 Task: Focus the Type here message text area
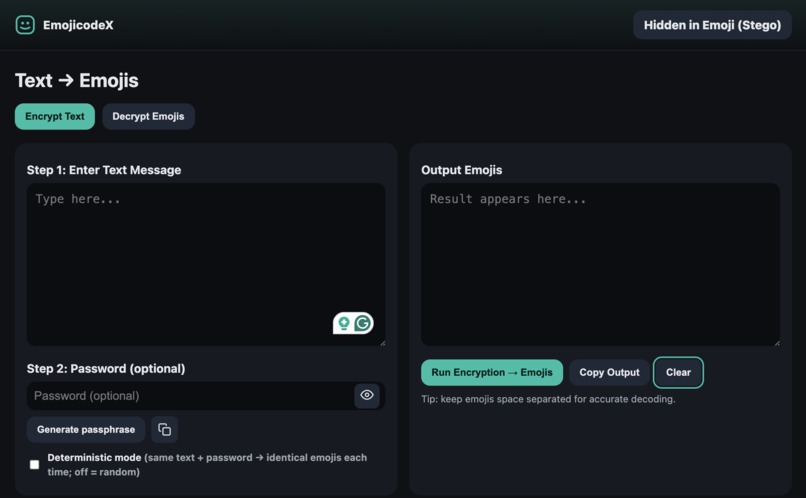pyautogui.click(x=206, y=264)
